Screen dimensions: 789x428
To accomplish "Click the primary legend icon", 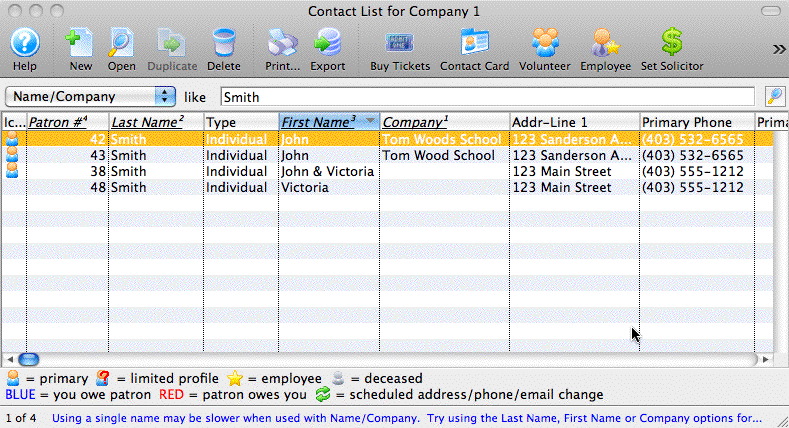I will tap(13, 378).
